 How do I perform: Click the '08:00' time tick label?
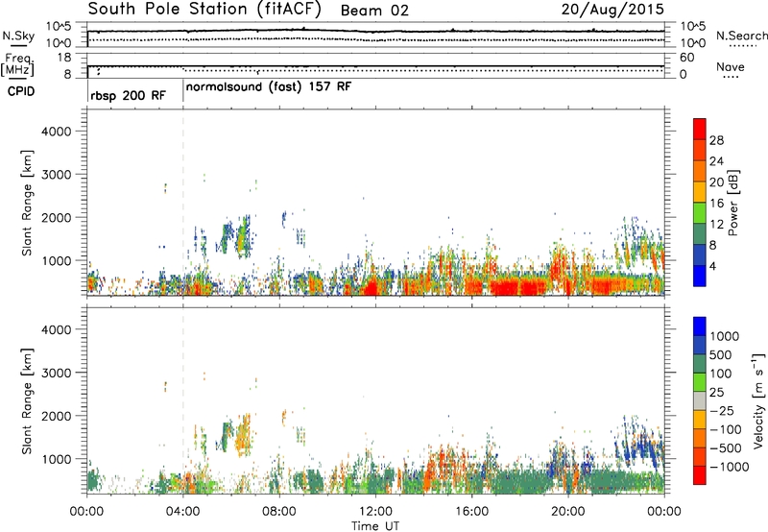tap(279, 512)
